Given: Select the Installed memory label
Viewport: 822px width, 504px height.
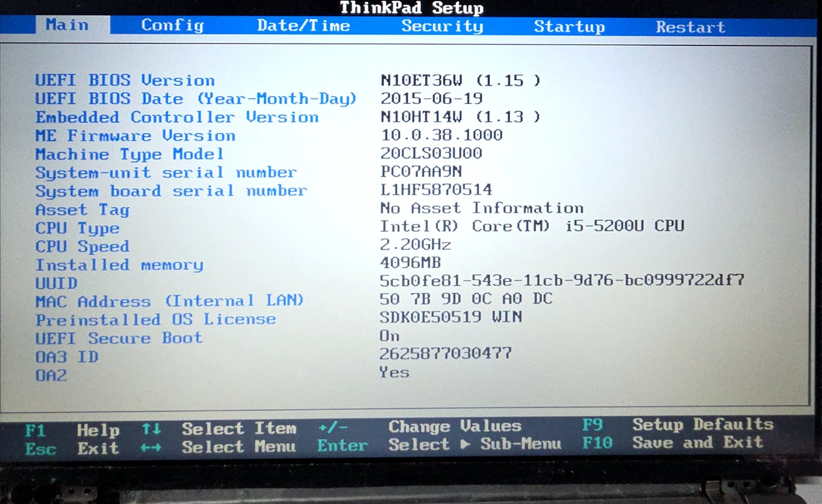Looking at the screenshot, I should [x=119, y=265].
